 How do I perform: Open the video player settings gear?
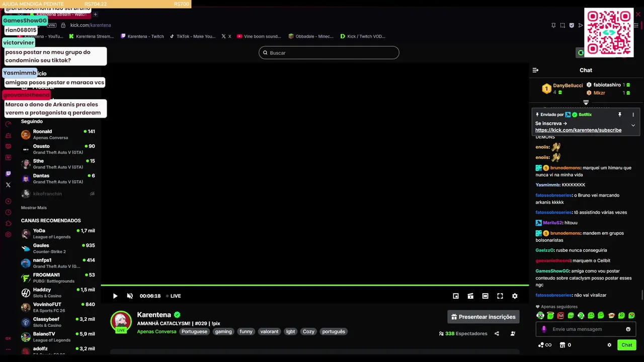(x=515, y=296)
